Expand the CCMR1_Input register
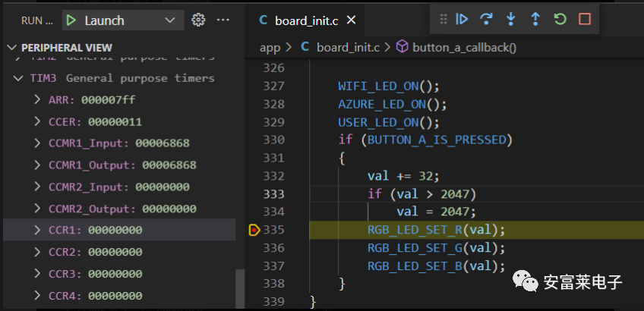The width and height of the screenshot is (644, 311). tap(37, 143)
